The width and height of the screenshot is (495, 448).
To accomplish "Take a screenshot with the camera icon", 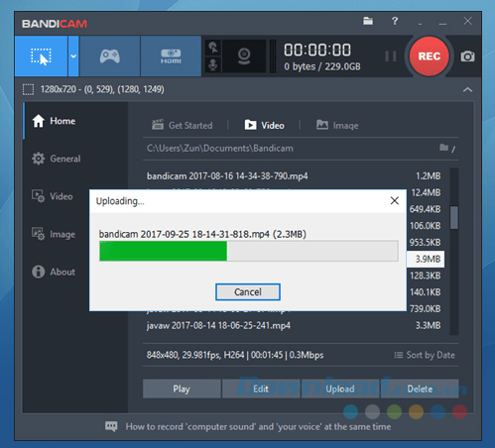I will 467,56.
